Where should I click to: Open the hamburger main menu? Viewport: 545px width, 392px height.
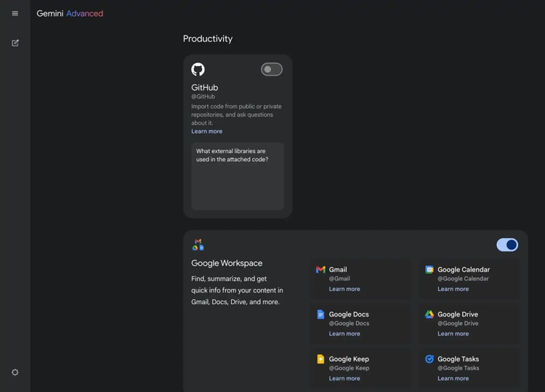point(15,13)
